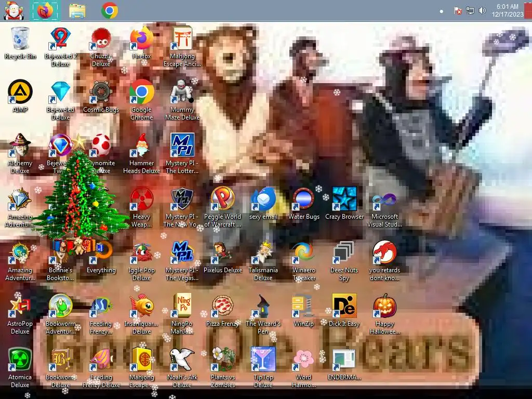Image resolution: width=532 pixels, height=399 pixels.
Task: Open Iggle Pop Deluxe shortcut
Action: coord(141,261)
